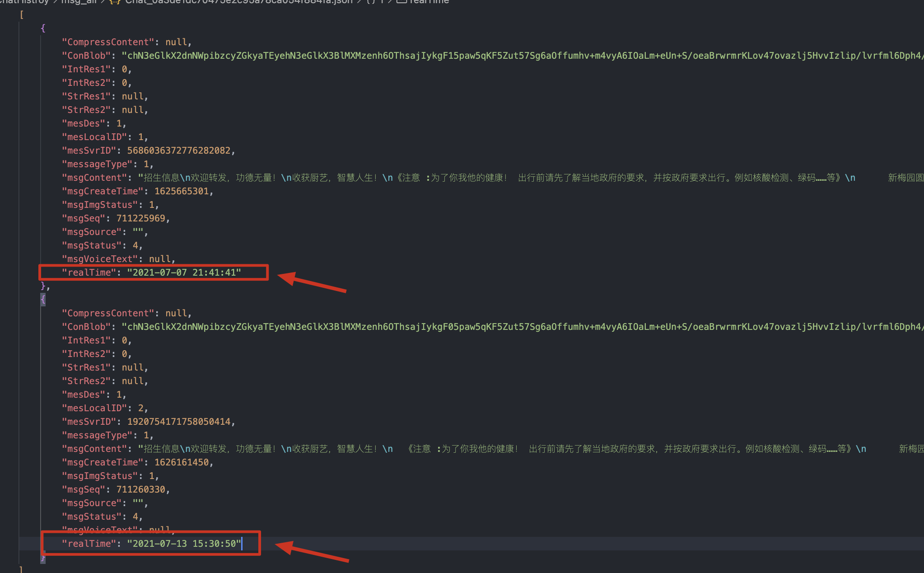Click the realTime value 2021-07-07 21:41:41

tap(184, 272)
